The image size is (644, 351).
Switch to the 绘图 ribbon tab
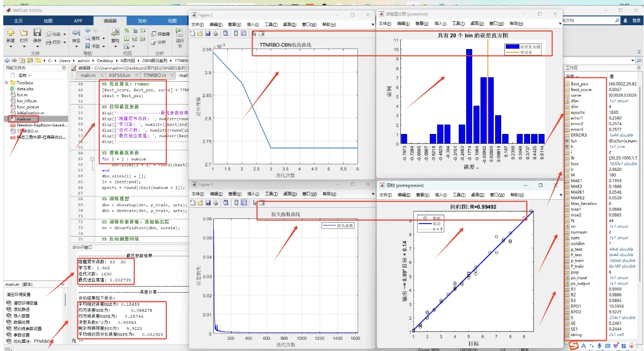(48, 21)
